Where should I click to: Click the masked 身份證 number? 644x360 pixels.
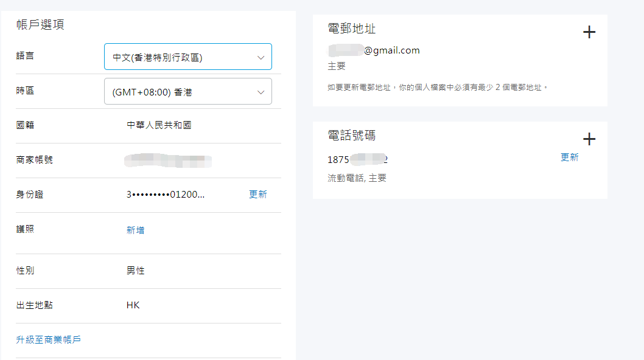[166, 195]
